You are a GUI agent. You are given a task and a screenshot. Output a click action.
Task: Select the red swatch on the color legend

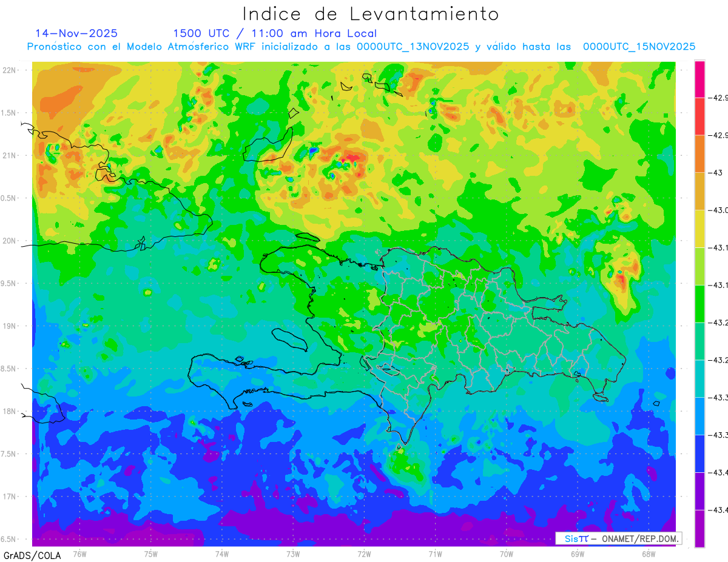tap(699, 116)
